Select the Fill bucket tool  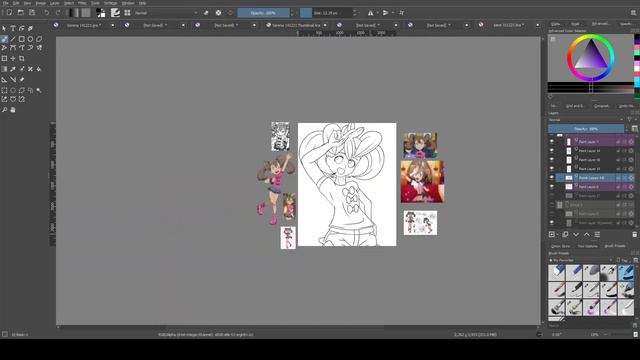(x=39, y=69)
